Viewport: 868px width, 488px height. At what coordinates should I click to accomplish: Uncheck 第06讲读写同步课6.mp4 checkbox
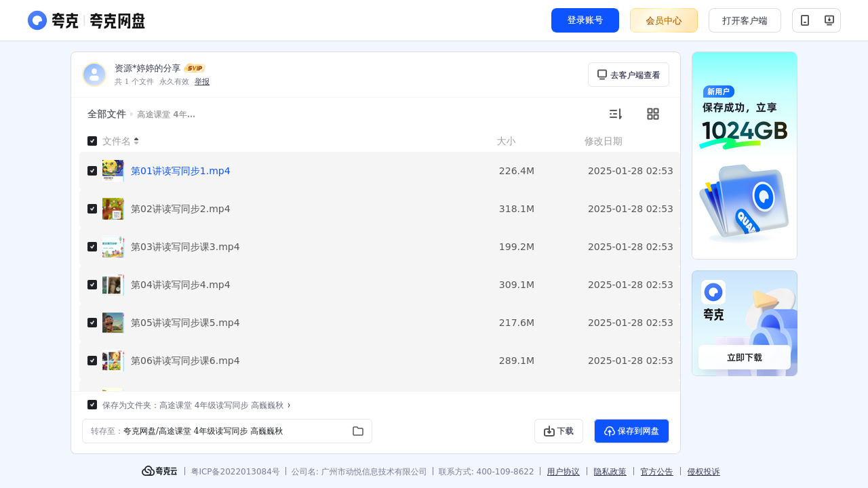click(92, 361)
